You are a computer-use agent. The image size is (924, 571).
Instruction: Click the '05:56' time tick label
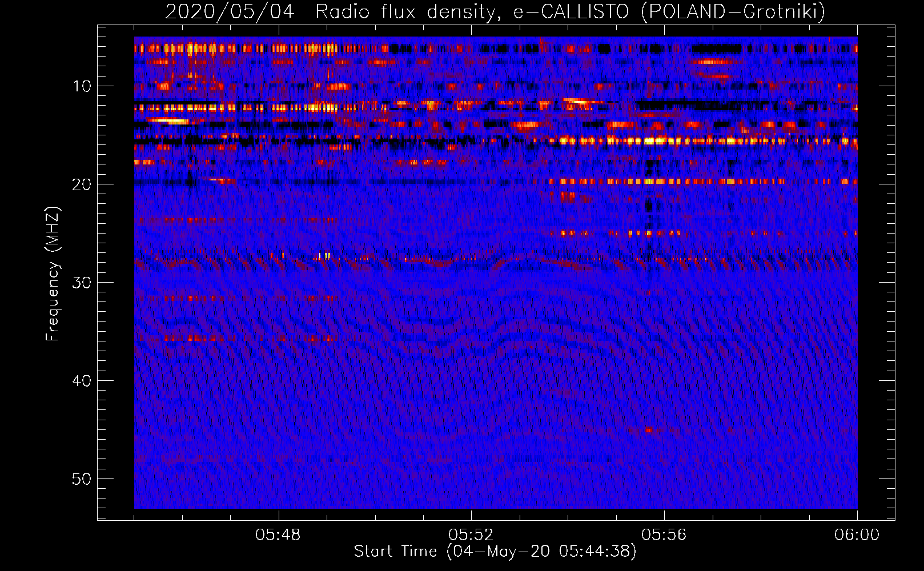coord(664,535)
